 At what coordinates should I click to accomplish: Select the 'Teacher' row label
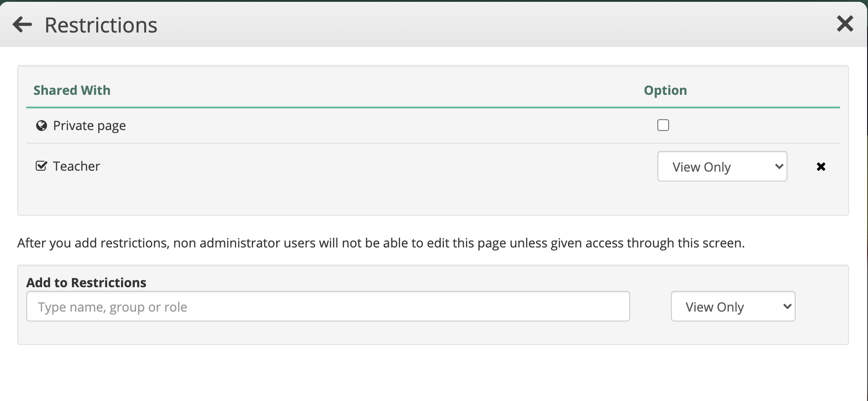pos(76,166)
